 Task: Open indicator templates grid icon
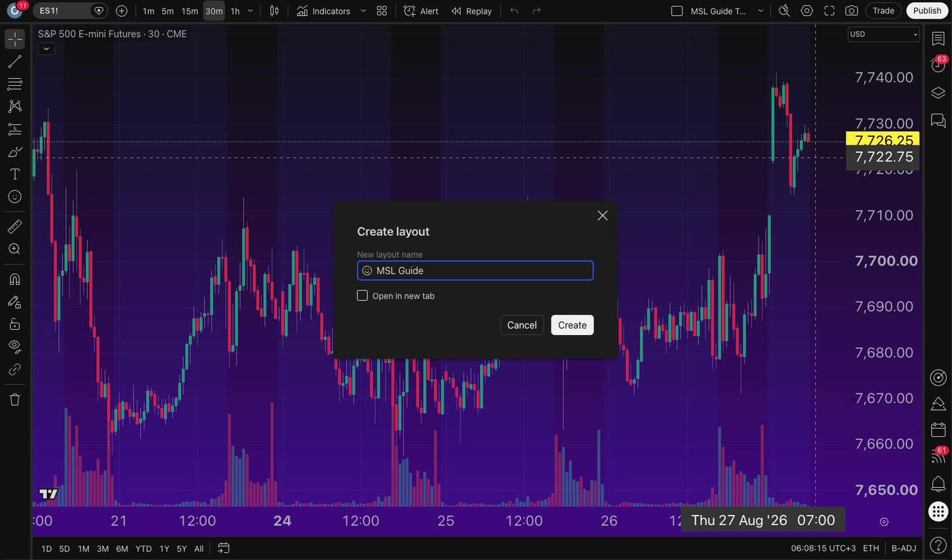point(382,11)
